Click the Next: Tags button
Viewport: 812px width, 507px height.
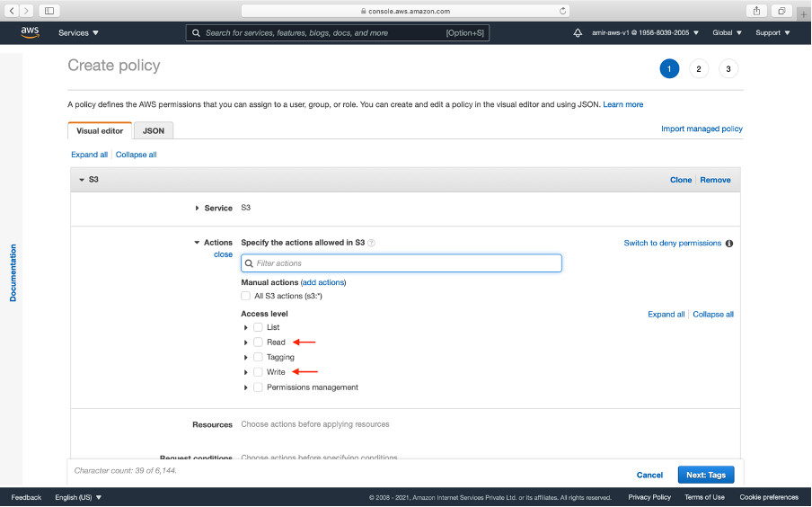[x=706, y=475]
